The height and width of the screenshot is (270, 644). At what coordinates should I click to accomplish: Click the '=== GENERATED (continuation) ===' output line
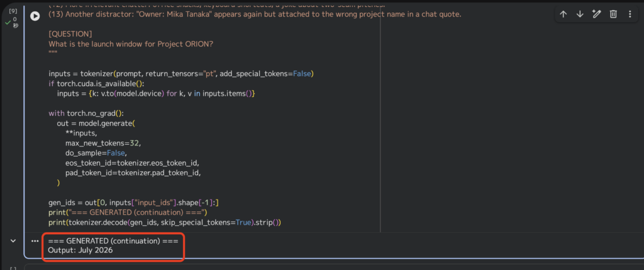point(113,241)
